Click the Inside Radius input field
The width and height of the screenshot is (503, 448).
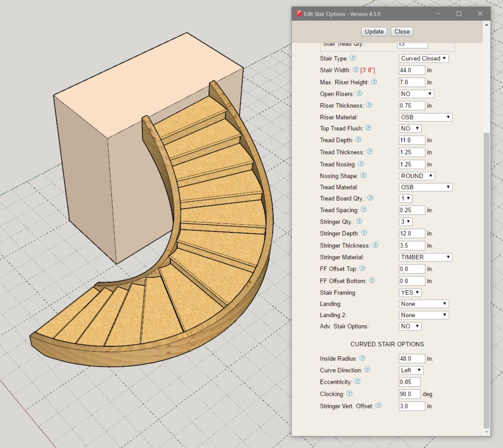(412, 359)
